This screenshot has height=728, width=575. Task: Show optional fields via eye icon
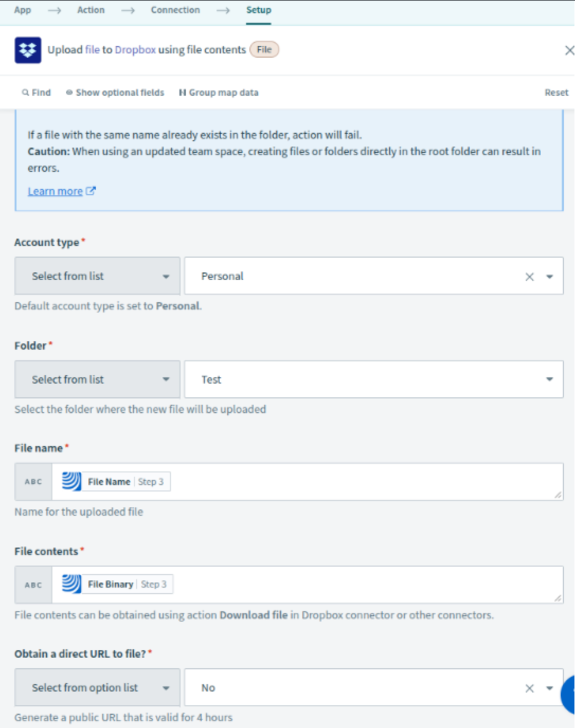pyautogui.click(x=69, y=93)
